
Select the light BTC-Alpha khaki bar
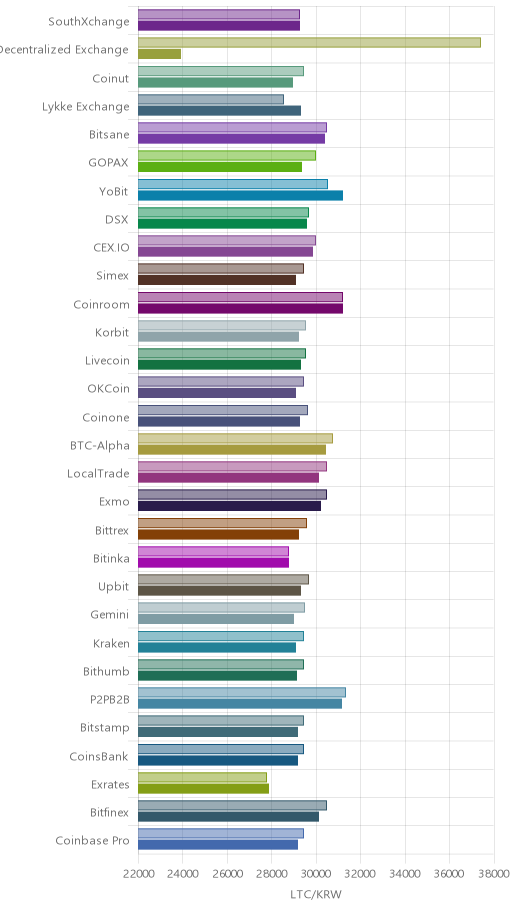pos(235,438)
